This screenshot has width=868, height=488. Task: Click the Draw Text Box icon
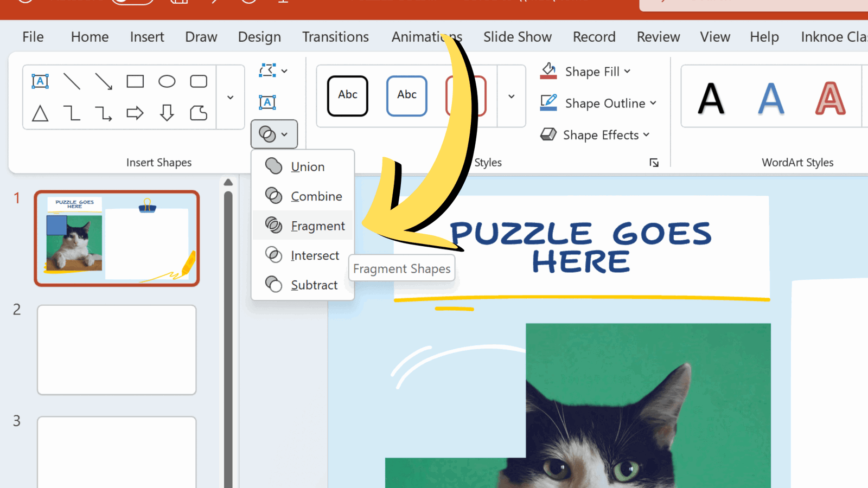point(269,102)
